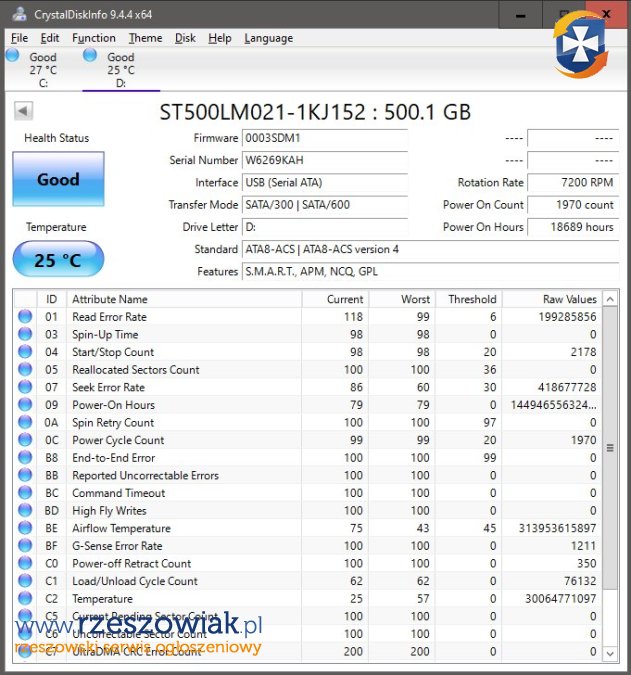Click the Standard field ATA8-ACS
631x675 pixels.
click(430, 250)
